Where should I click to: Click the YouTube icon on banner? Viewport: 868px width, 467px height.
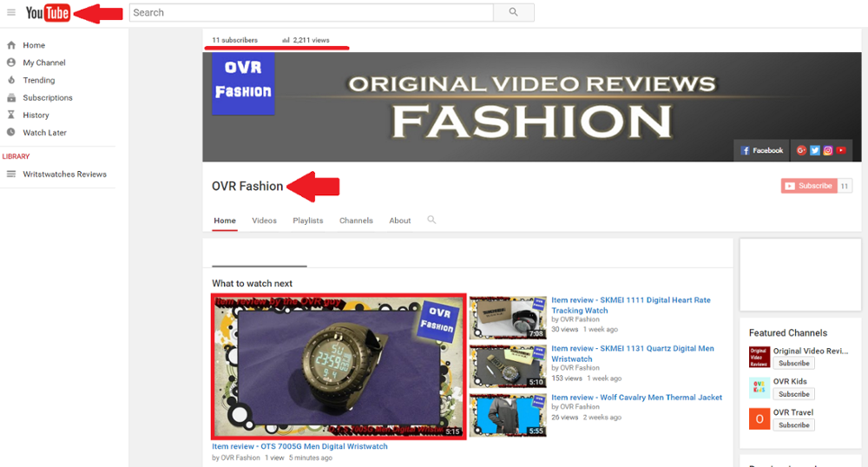pyautogui.click(x=841, y=150)
